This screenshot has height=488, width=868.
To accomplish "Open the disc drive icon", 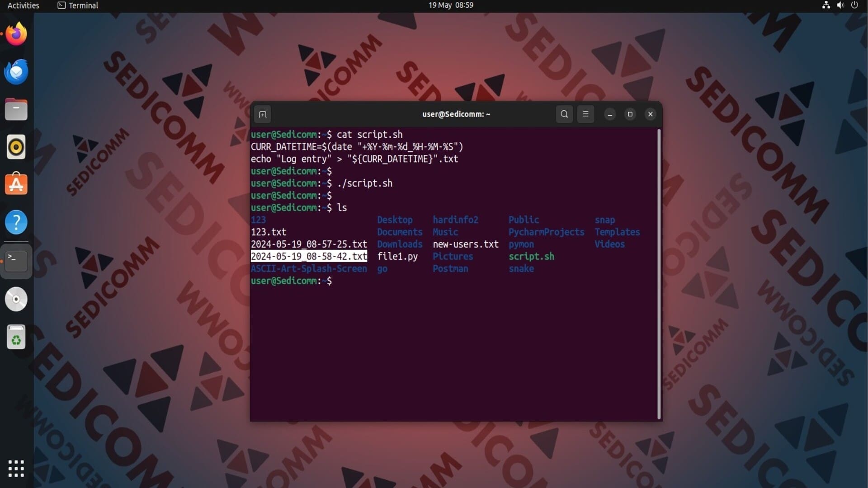I will tap(16, 299).
